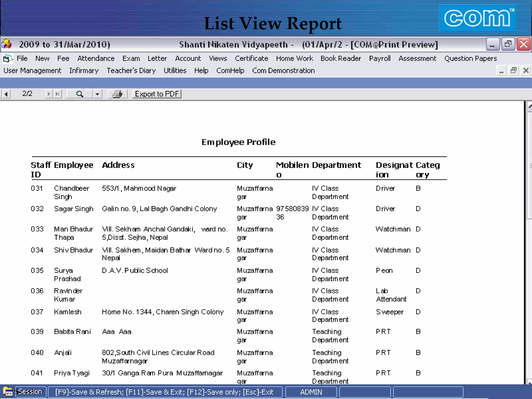Click the page number 2/2 field
The image size is (532, 399).
(27, 94)
